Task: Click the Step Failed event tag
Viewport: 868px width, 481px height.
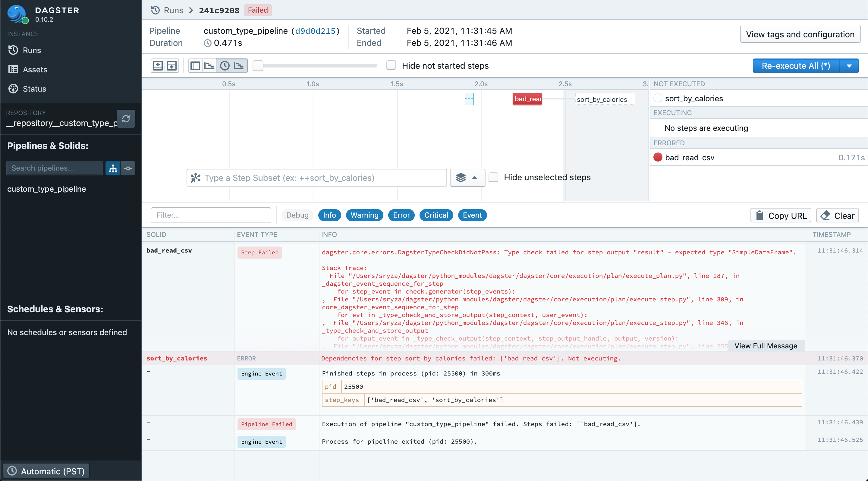Action: [259, 252]
